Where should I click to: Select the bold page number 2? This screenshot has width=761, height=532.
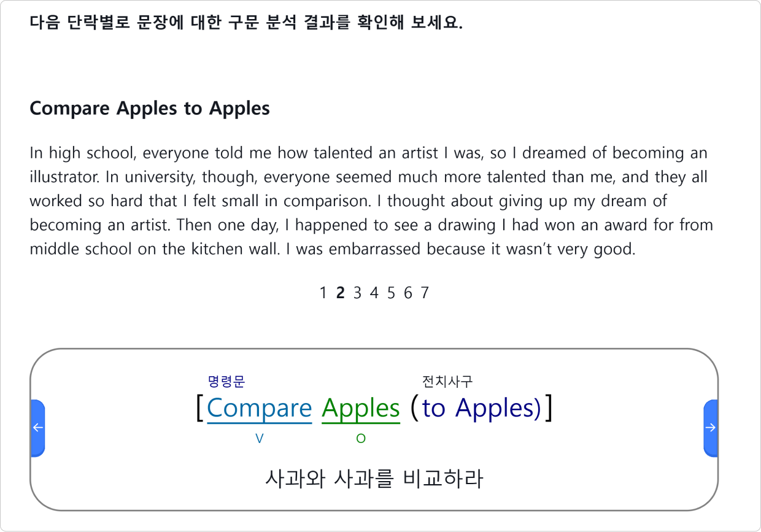[x=340, y=293]
